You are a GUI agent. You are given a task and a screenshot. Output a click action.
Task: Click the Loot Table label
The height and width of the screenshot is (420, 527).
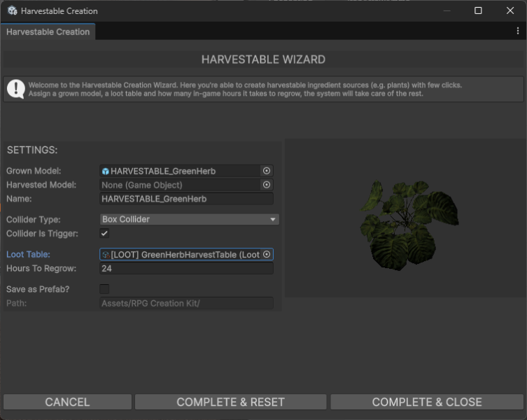click(x=28, y=254)
